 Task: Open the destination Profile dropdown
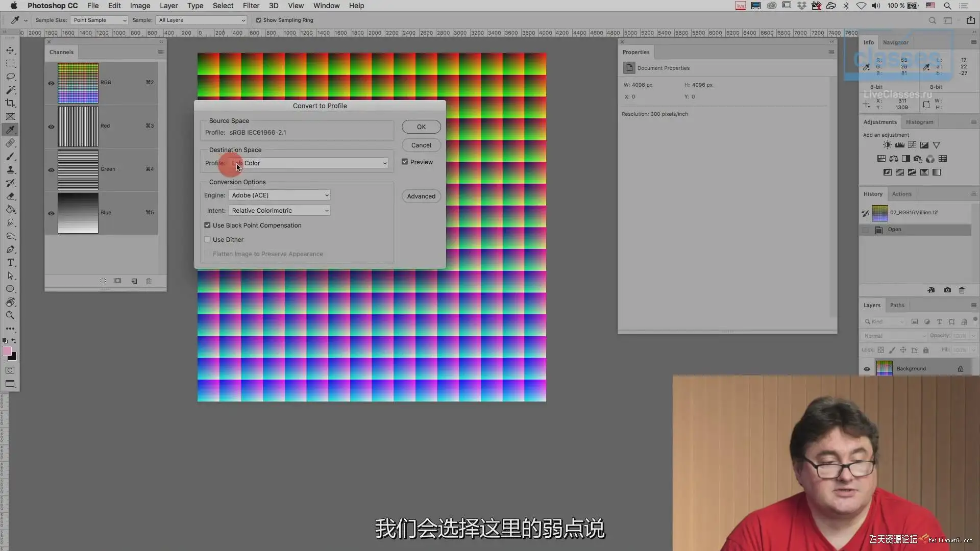click(x=309, y=163)
